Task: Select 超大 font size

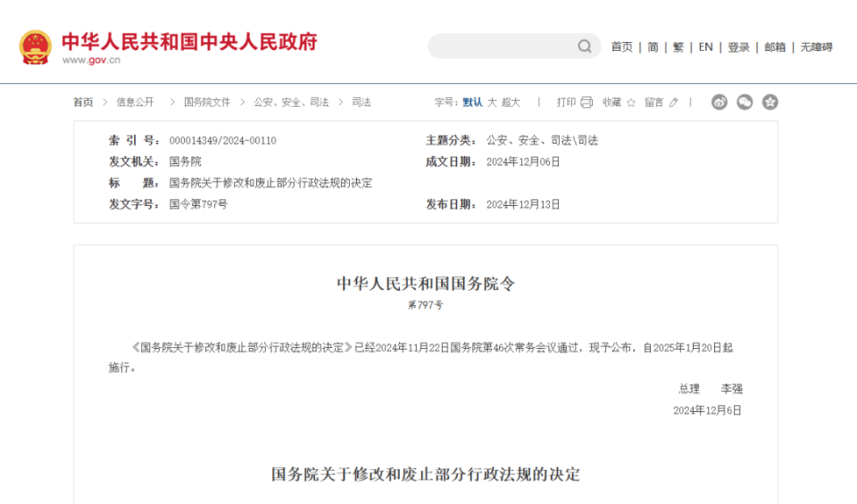Action: 511,102
